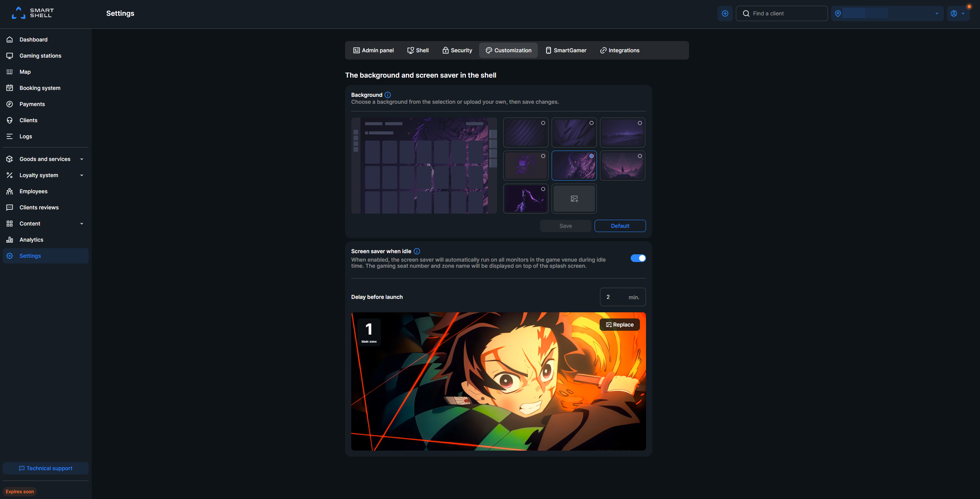Click the Screen saver info icon

(x=417, y=251)
